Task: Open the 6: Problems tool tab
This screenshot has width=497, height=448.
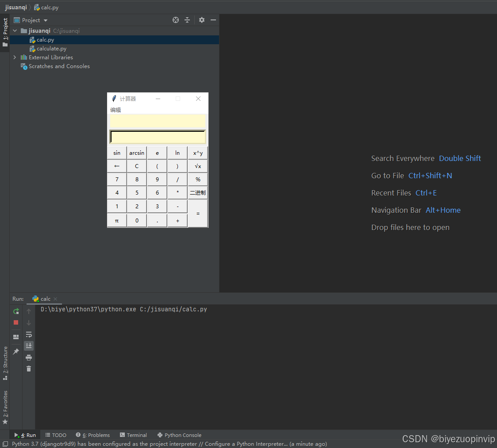Action: 93,435
